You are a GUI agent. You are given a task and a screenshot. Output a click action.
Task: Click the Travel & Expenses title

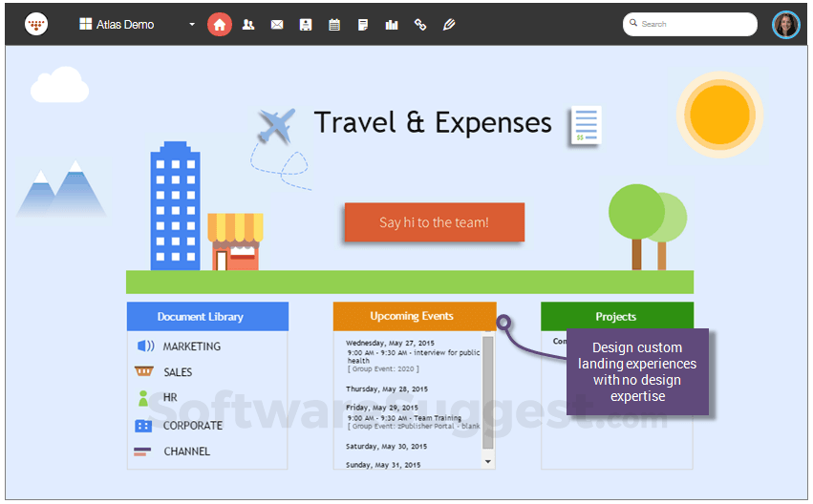[x=433, y=123]
